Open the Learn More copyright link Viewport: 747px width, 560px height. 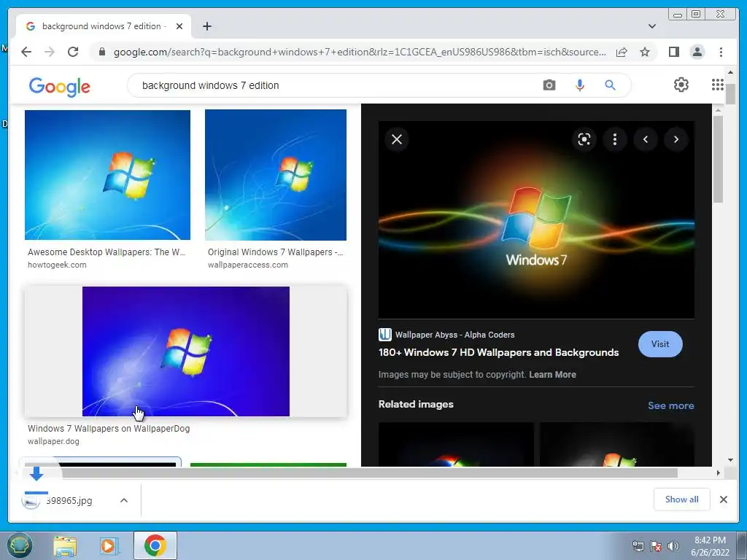552,375
